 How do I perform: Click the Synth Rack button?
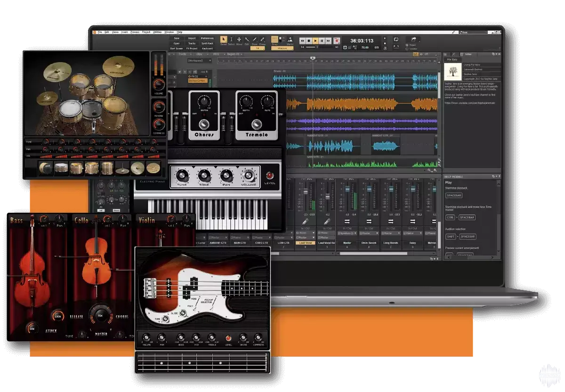pyautogui.click(x=207, y=43)
